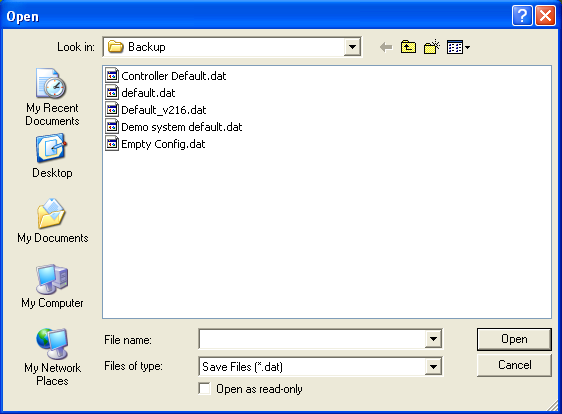Open the View Menu icon
This screenshot has height=414, width=562.
(x=458, y=47)
